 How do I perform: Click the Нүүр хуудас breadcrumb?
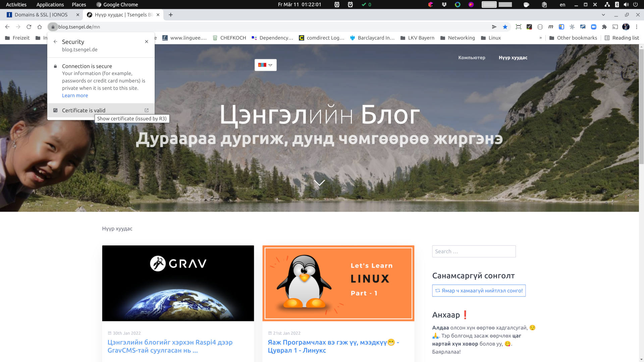tap(117, 229)
